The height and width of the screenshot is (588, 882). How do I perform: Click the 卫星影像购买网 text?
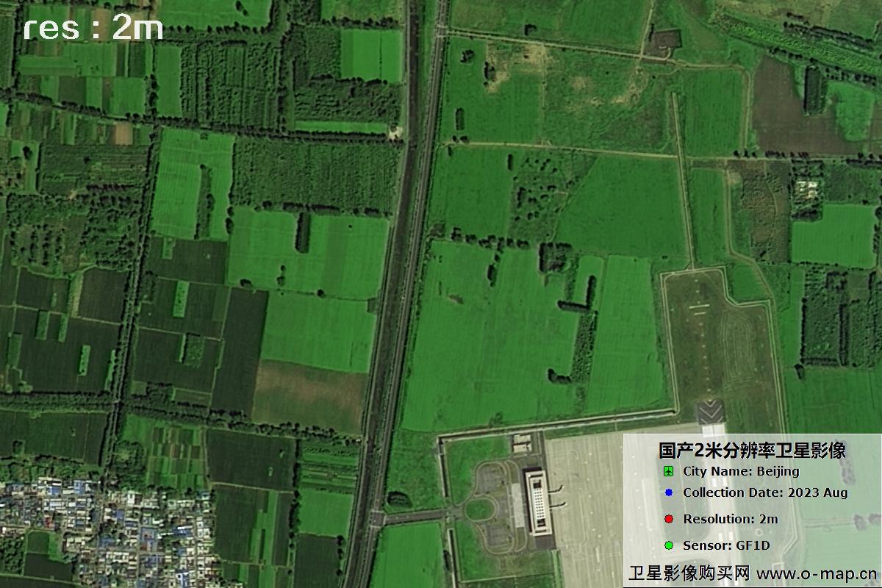pos(689,573)
